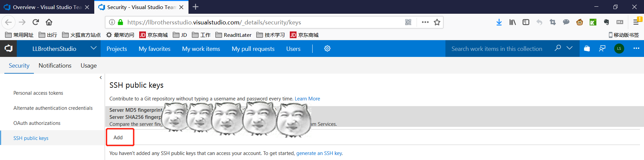Click the chat bubble toolbar icon
This screenshot has height=160, width=644.
pyautogui.click(x=566, y=22)
